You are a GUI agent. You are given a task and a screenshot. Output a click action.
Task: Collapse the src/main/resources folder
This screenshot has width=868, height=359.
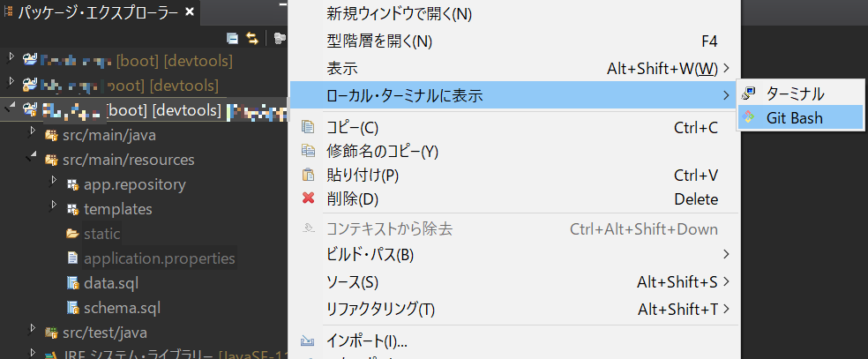[x=32, y=157]
